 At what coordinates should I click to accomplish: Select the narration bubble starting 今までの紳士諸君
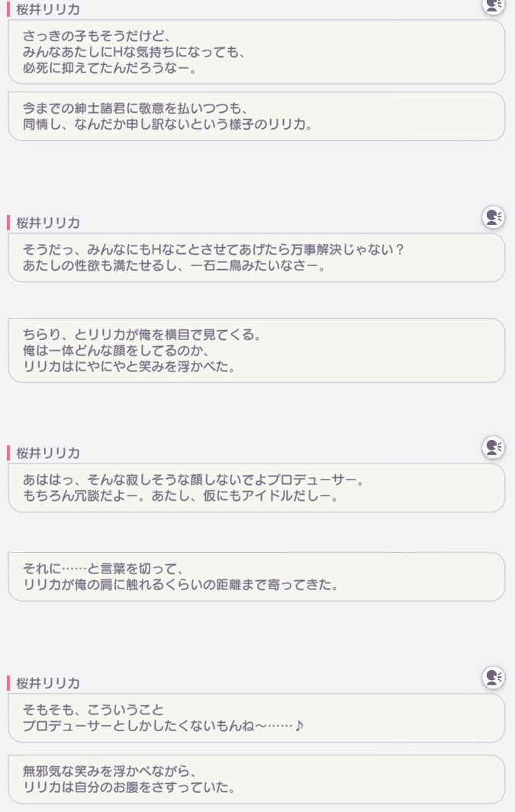256,117
